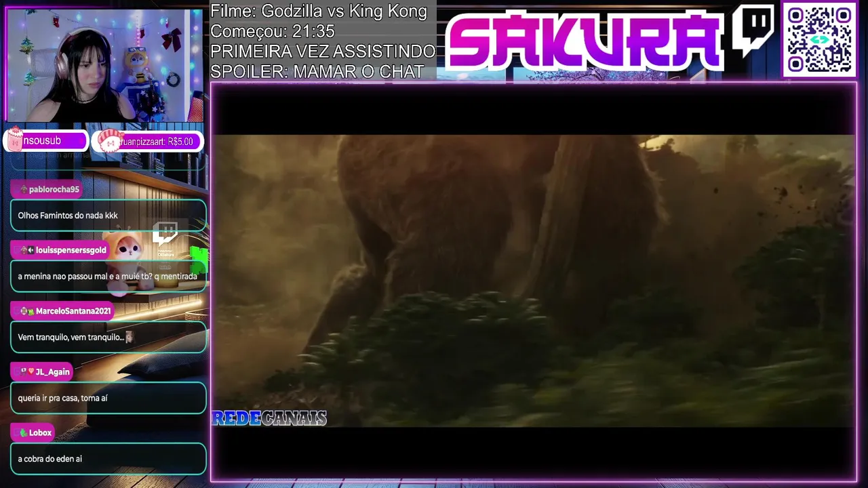Select message 'queria ir pra casa, toma aí'
The width and height of the screenshot is (868, 488).
tap(108, 398)
